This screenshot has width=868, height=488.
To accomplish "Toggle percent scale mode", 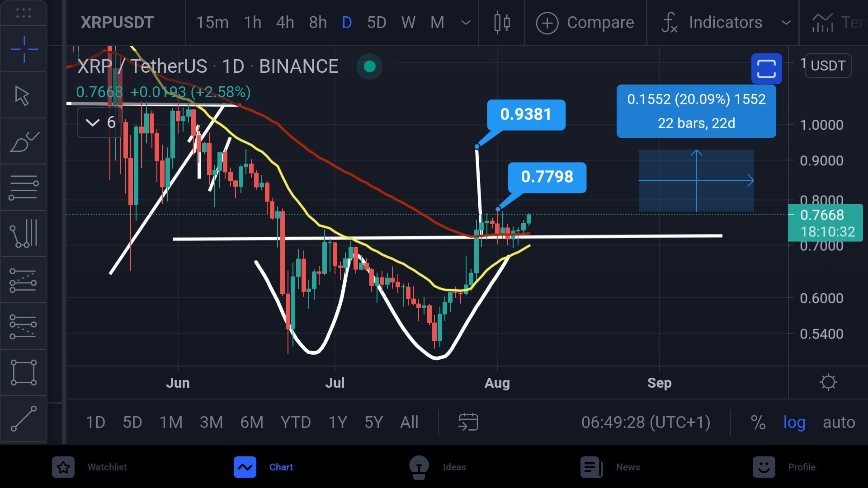I will [758, 422].
